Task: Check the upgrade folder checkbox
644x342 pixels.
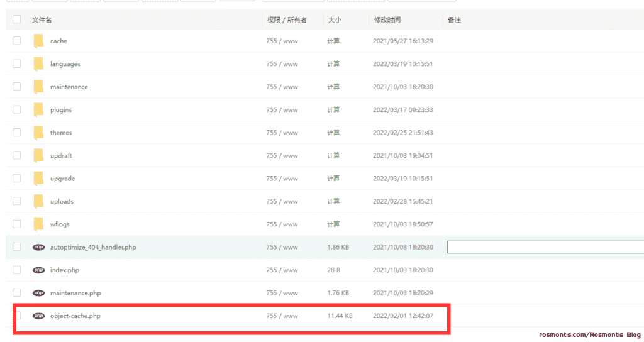Action: (x=17, y=179)
